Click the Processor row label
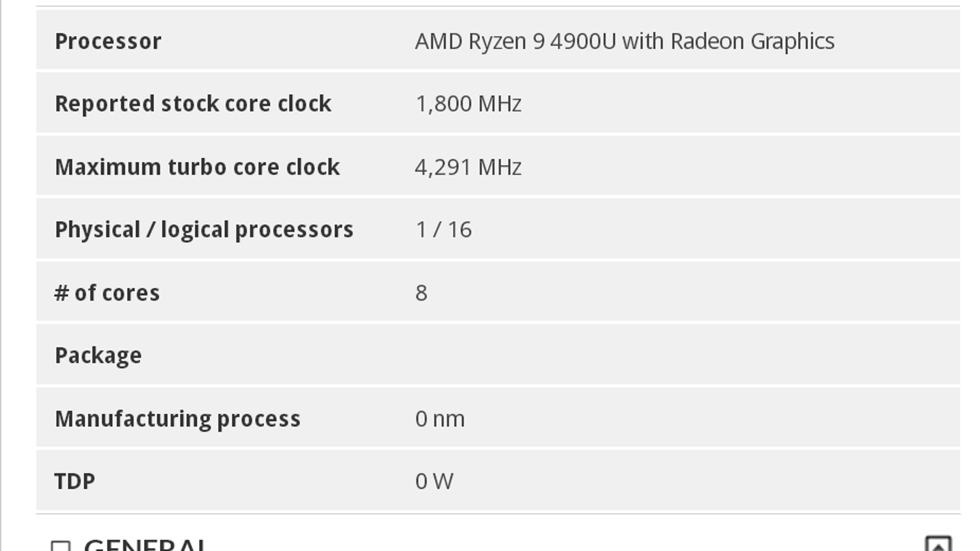 [x=108, y=42]
